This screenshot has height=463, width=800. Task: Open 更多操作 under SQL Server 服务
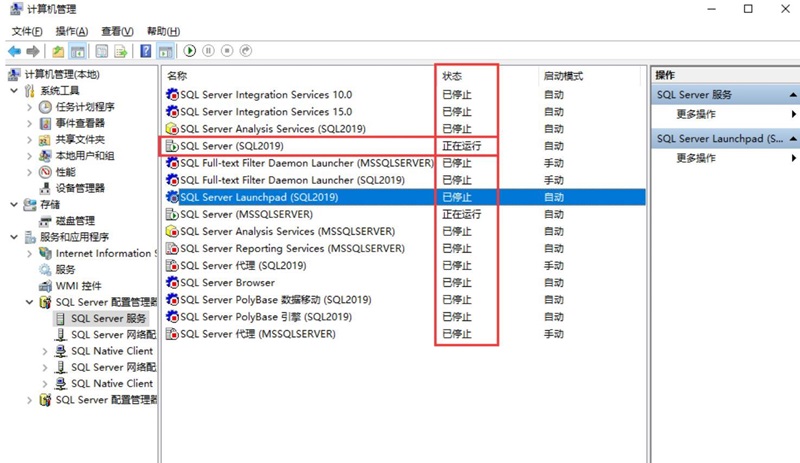pos(696,114)
